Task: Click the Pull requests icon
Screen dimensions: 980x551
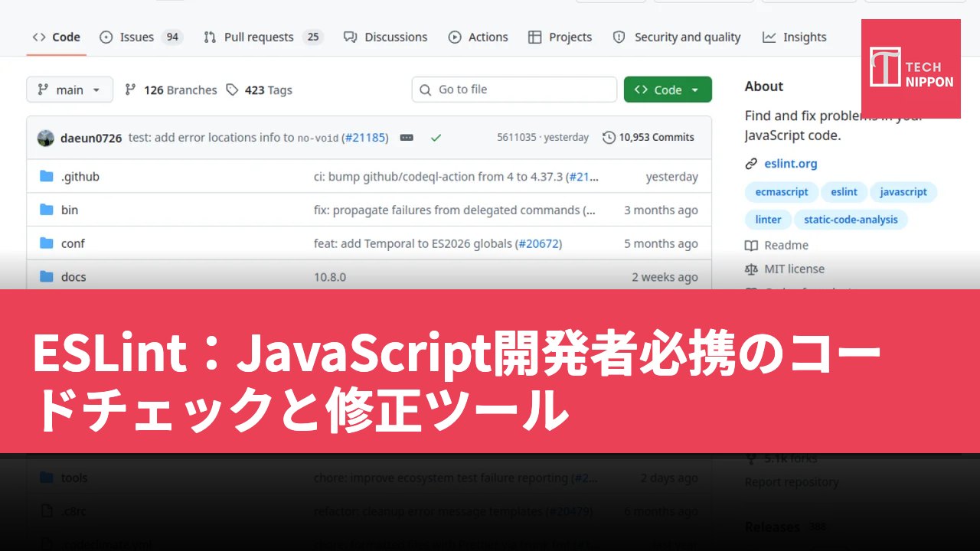Action: (x=210, y=37)
